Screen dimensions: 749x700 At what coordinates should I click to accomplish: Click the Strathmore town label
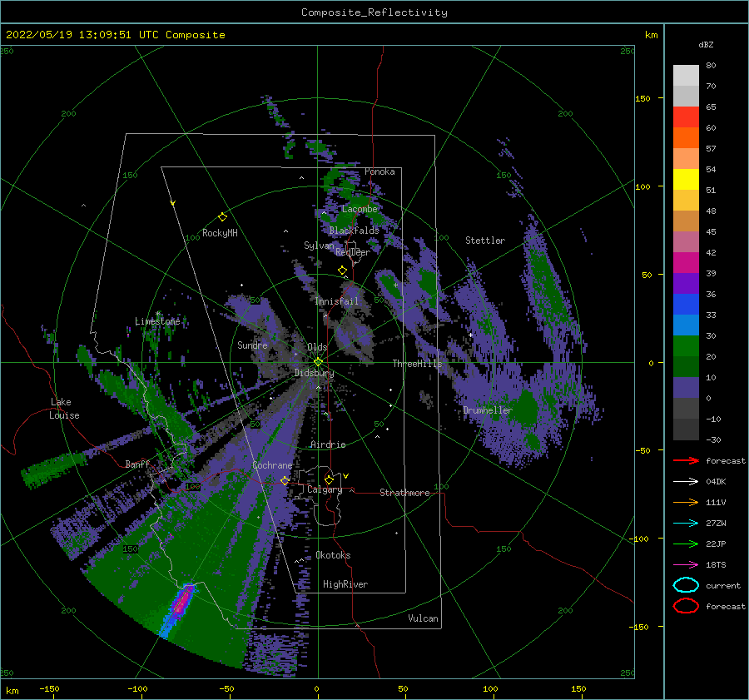tap(404, 493)
